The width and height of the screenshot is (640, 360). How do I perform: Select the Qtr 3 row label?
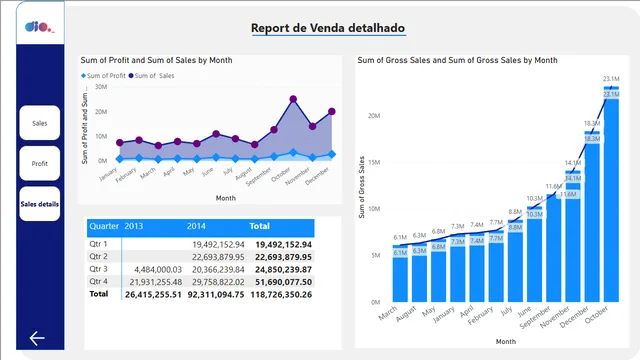click(x=98, y=269)
